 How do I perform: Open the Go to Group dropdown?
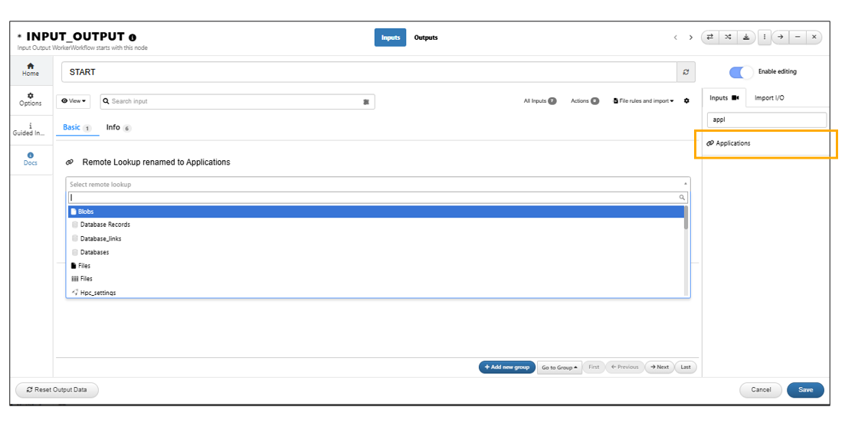click(559, 367)
